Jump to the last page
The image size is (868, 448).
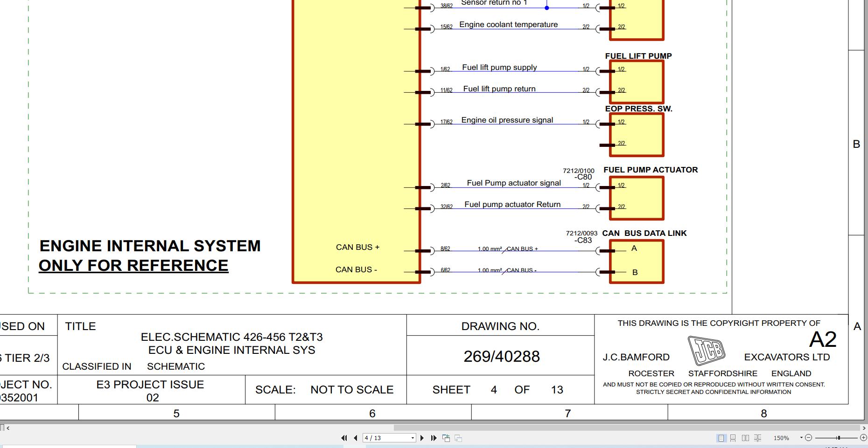coord(434,438)
